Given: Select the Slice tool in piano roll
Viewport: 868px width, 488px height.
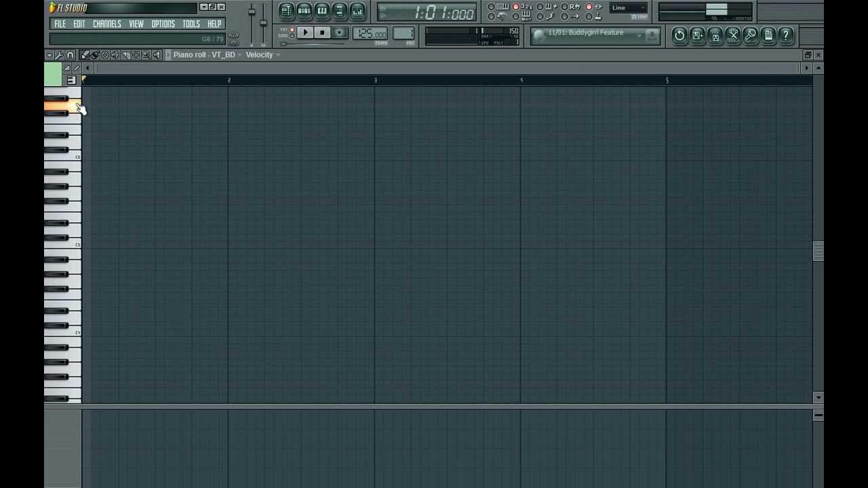Looking at the screenshot, I should click(126, 55).
